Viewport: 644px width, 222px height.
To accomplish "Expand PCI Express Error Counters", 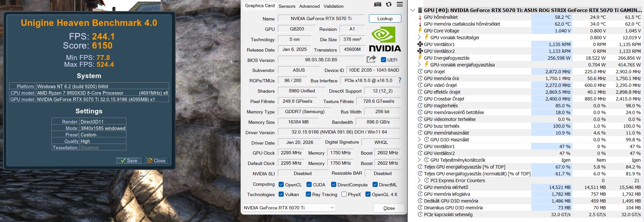I will 419,181.
